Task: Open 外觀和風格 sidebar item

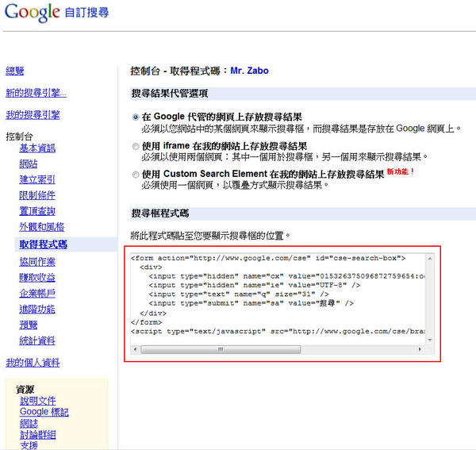Action: pyautogui.click(x=42, y=227)
